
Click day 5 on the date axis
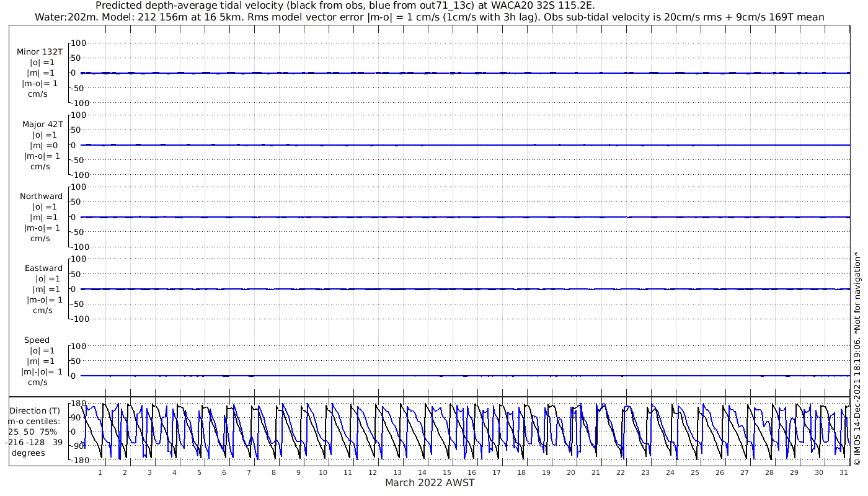(199, 472)
